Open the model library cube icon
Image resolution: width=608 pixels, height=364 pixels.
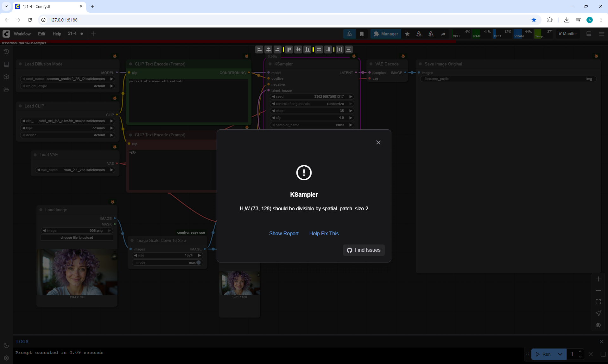point(6,77)
